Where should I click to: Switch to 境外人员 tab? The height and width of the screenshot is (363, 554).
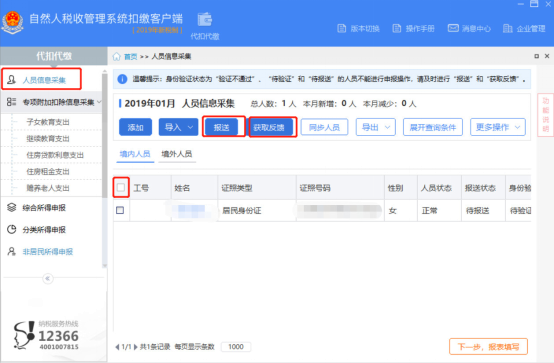(177, 154)
